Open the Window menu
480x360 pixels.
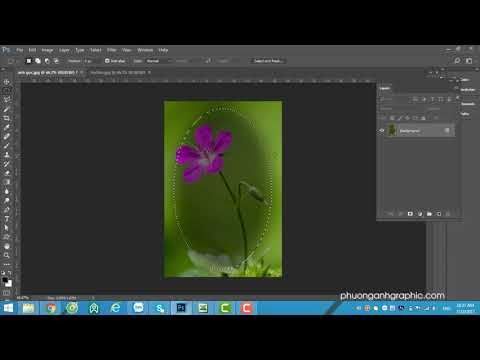145,50
